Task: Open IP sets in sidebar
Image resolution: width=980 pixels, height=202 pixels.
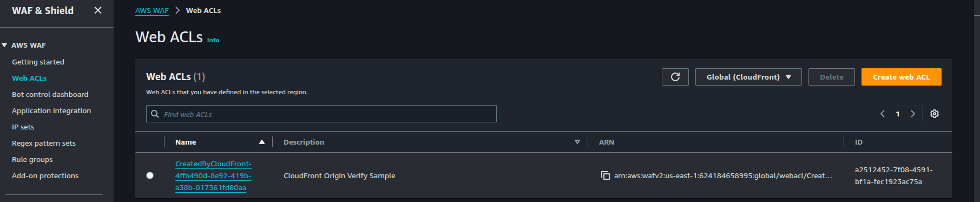Action: 23,127
